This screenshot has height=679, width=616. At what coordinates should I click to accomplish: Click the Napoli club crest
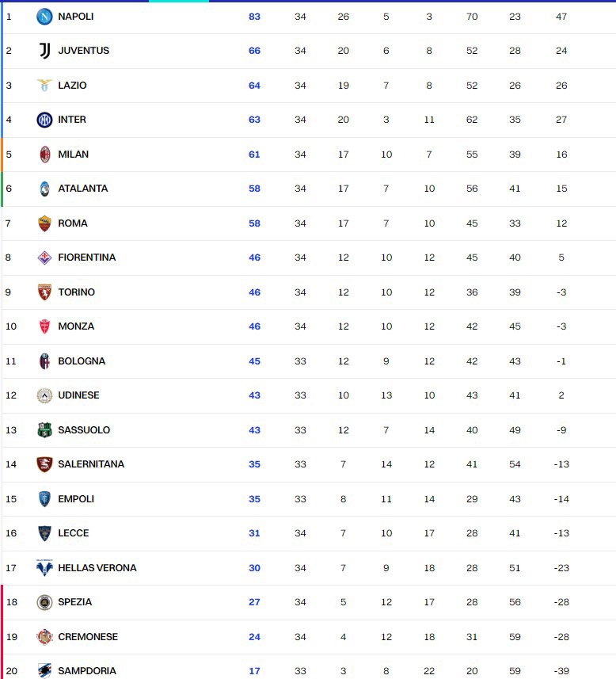click(x=44, y=17)
